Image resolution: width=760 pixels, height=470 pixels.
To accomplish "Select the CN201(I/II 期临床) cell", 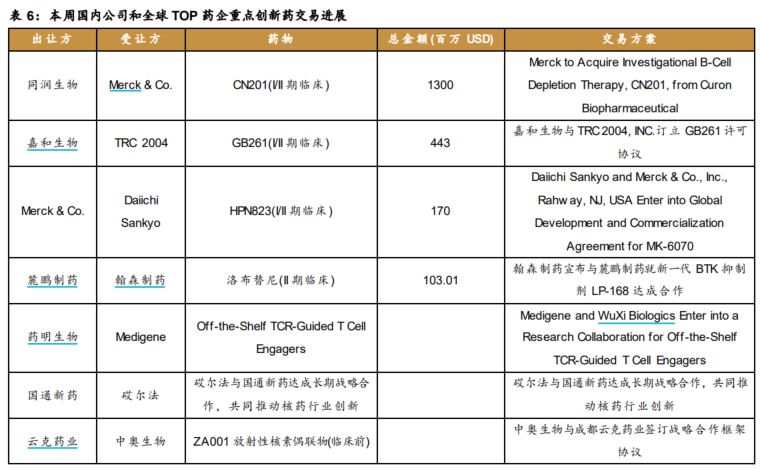I will (281, 85).
